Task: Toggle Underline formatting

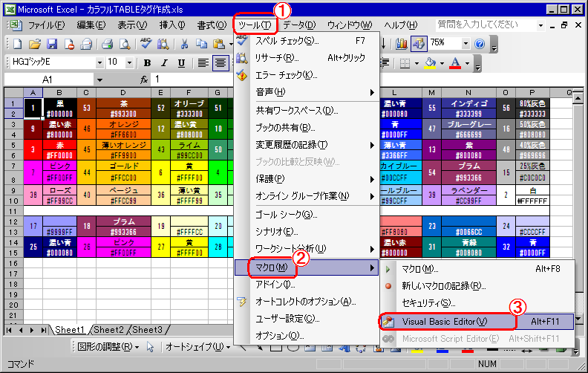Action: (x=180, y=63)
